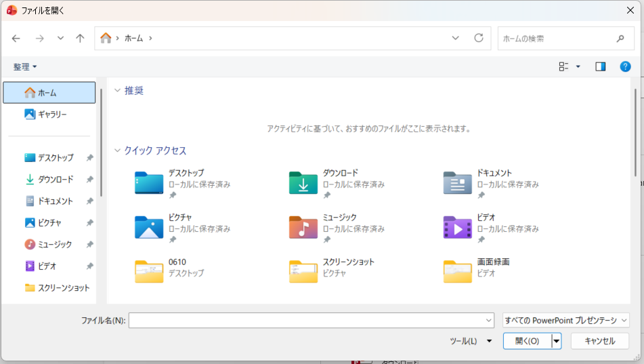Image resolution: width=644 pixels, height=364 pixels.
Task: Select デスクトップ folder icon in quick access
Action: (149, 182)
